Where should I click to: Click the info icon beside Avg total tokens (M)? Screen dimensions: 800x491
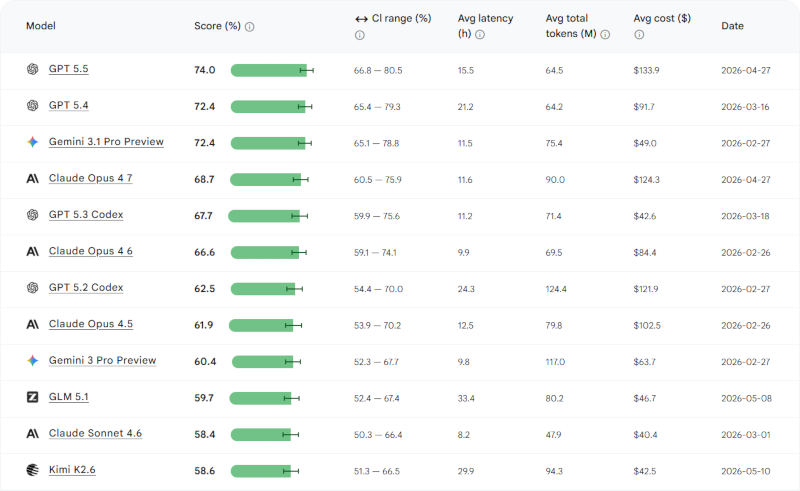pyautogui.click(x=605, y=35)
